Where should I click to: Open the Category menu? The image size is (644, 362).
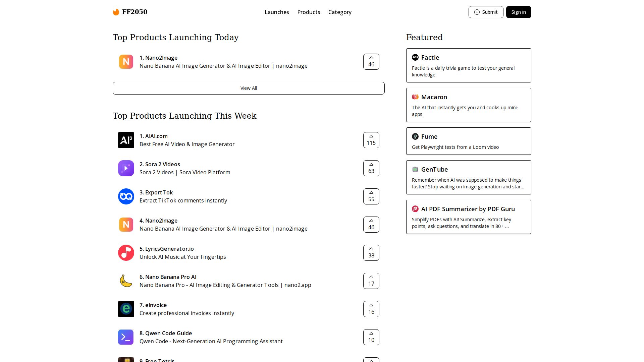[340, 12]
